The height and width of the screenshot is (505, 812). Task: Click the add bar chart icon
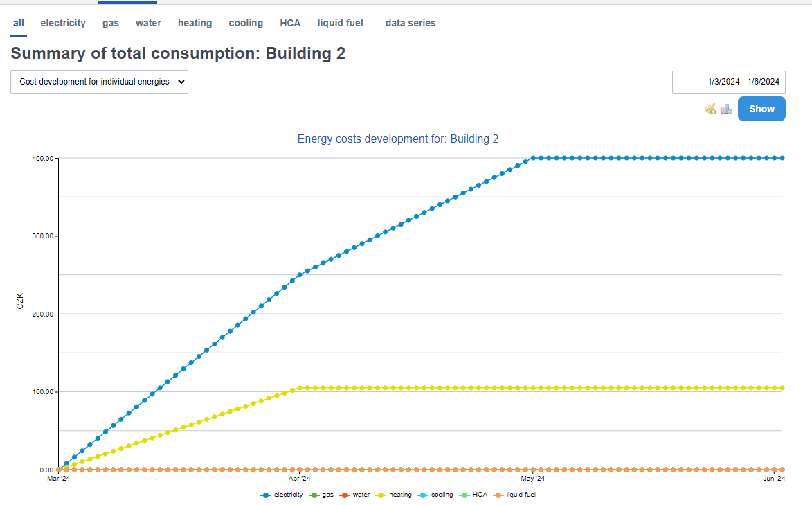(x=726, y=109)
